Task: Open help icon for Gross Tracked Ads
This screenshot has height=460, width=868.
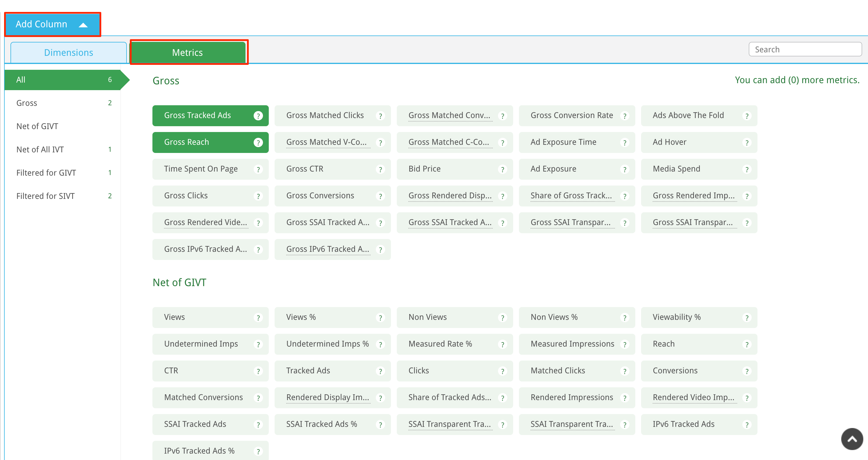Action: point(258,116)
